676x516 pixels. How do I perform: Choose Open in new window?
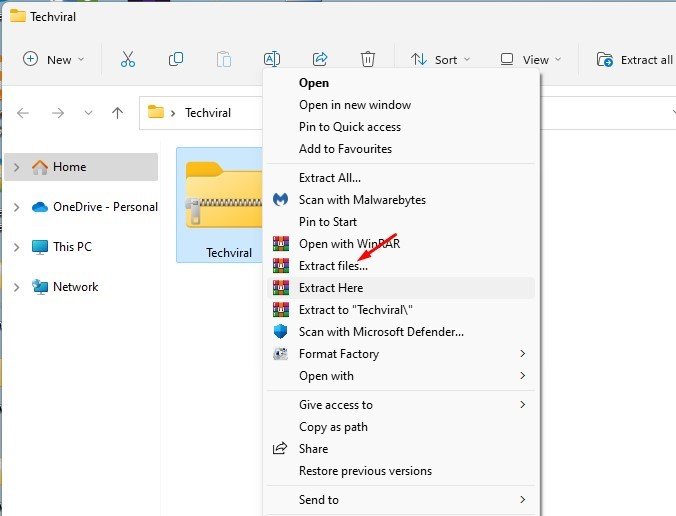point(401,105)
